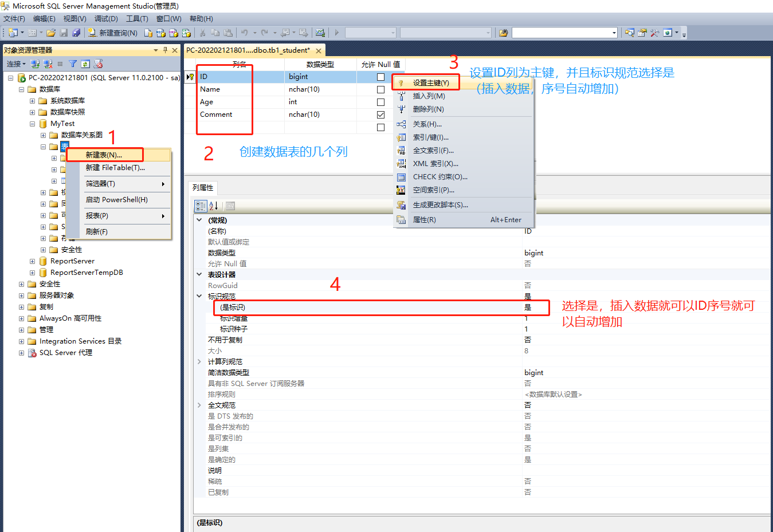Open the 文件(F) menu
This screenshot has height=532, width=773.
tap(14, 19)
